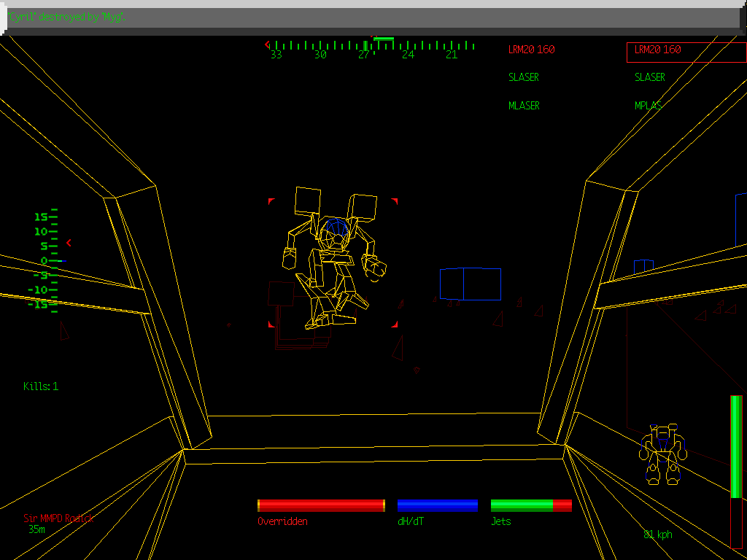Select the left-column LRM20 160 weapon
This screenshot has width=747, height=560.
531,50
